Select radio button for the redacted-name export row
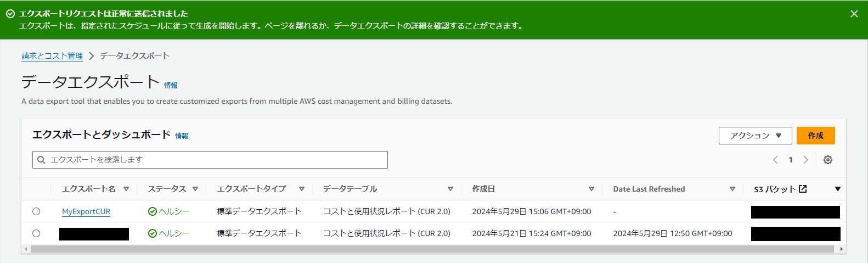The height and width of the screenshot is (263, 868). [x=36, y=233]
